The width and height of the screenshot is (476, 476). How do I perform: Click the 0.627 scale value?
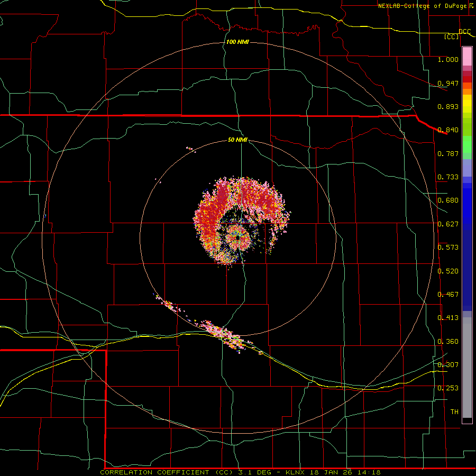(x=448, y=224)
